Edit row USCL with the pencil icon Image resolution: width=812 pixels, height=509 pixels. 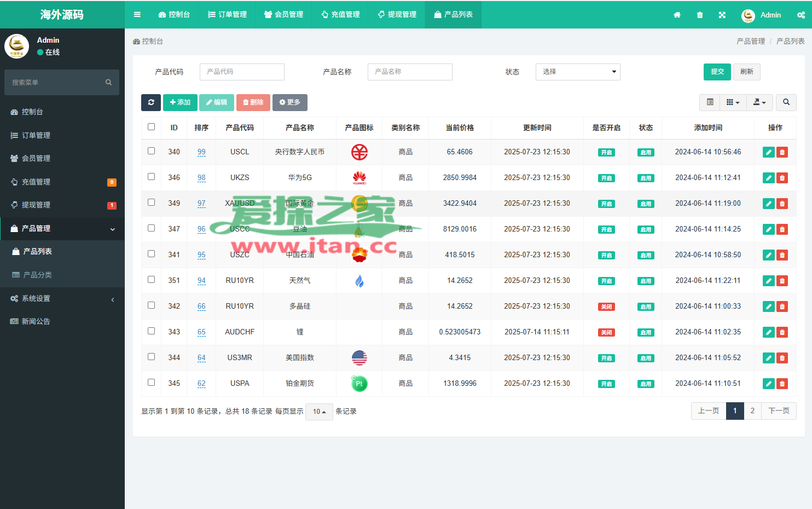click(x=769, y=152)
